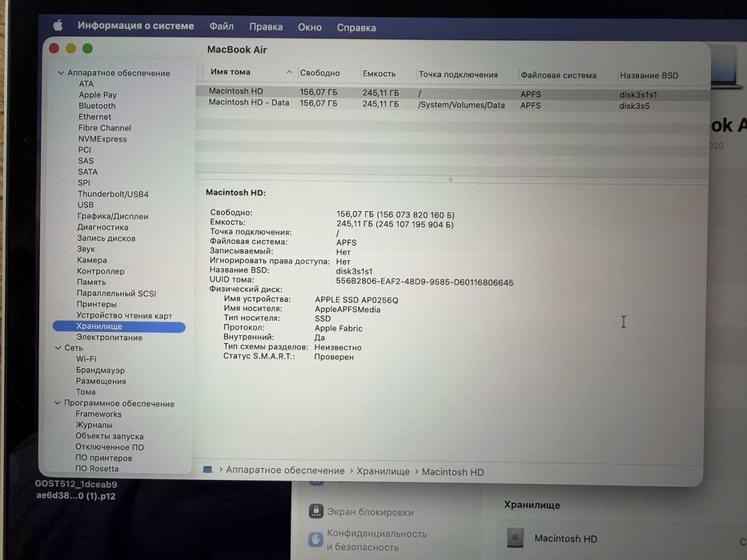Select Камера in the sidebar
This screenshot has height=560, width=747.
(x=91, y=260)
